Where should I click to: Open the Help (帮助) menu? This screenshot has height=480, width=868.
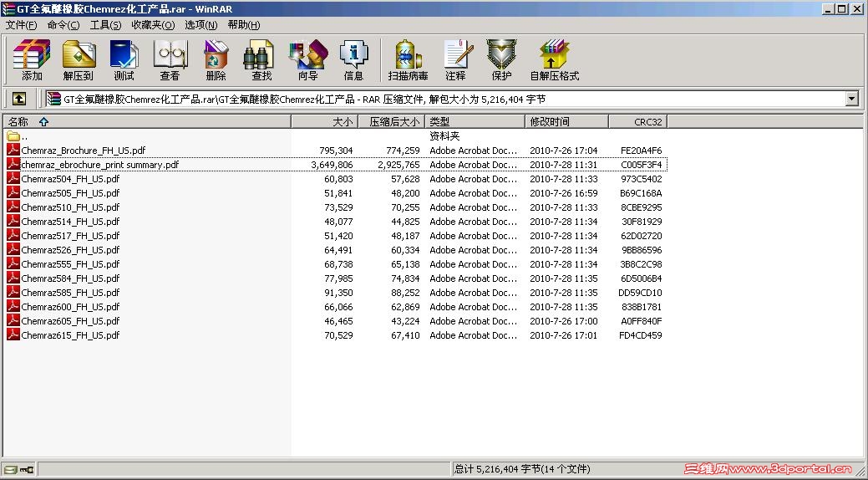[x=244, y=25]
